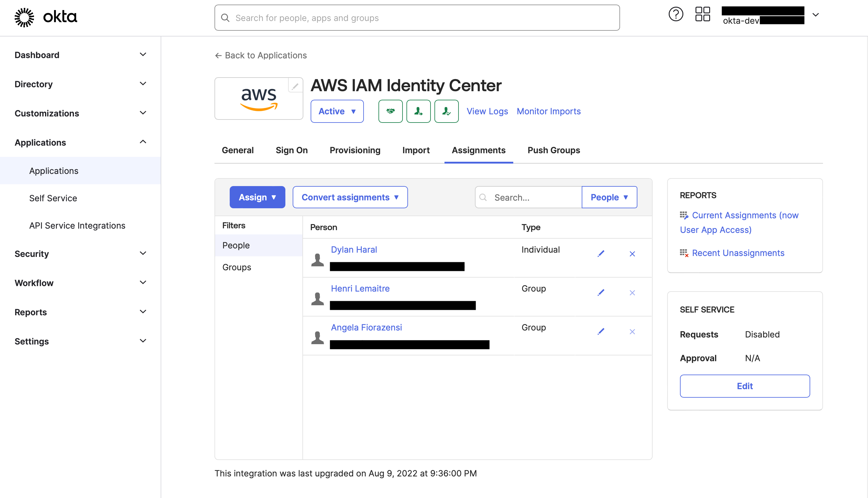Open Henri Lemaitre's profile link
Screen dimensions: 868x498
(x=360, y=288)
